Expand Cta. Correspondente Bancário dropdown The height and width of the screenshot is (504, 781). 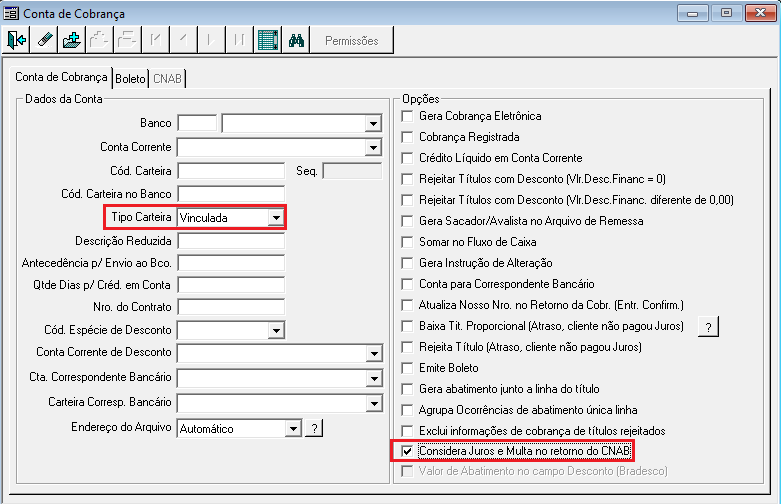tap(374, 378)
